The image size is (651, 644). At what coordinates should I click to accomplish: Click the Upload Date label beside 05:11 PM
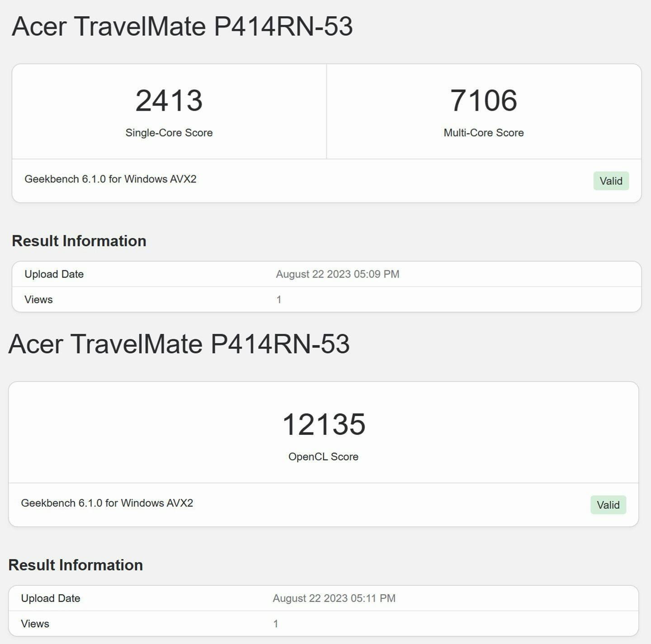click(51, 598)
